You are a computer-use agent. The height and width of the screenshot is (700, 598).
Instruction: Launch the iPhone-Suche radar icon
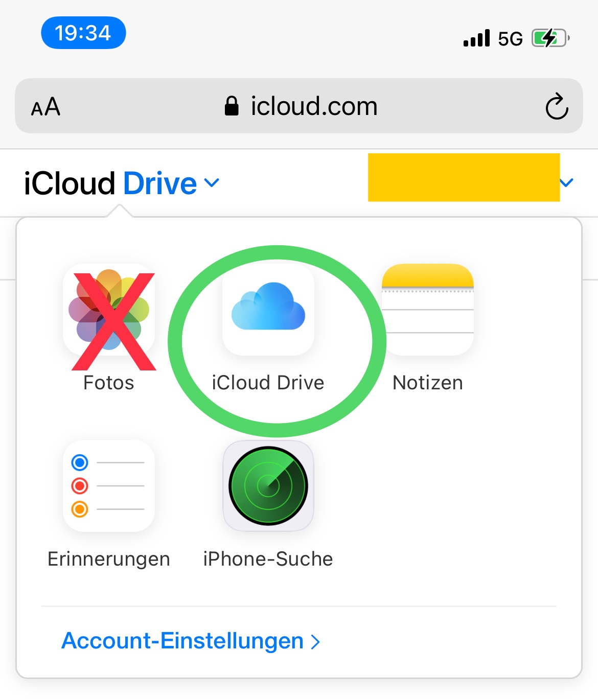click(268, 486)
